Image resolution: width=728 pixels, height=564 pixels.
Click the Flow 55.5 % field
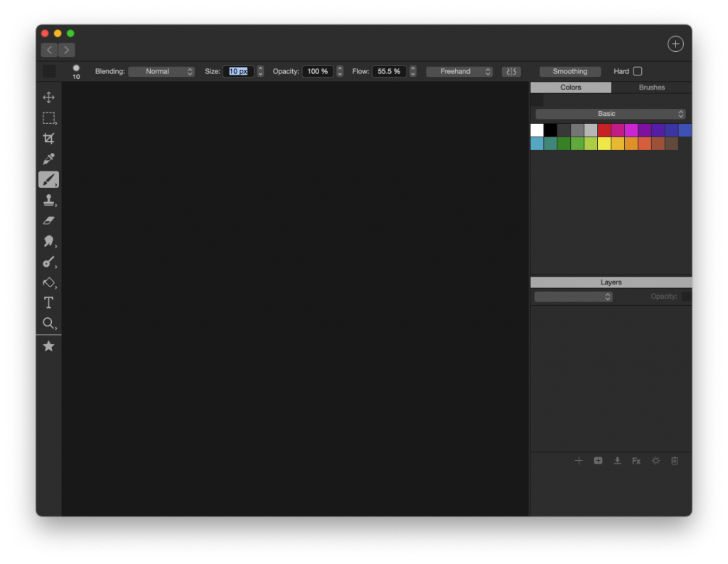(x=389, y=71)
